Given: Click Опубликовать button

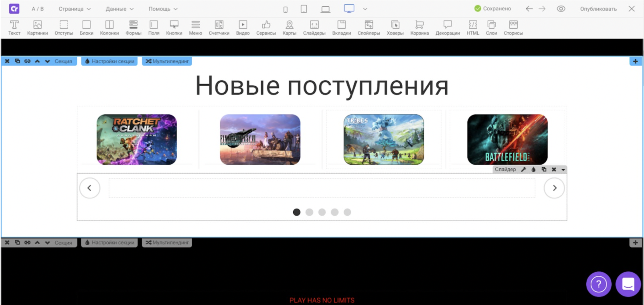Looking at the screenshot, I should coord(598,9).
